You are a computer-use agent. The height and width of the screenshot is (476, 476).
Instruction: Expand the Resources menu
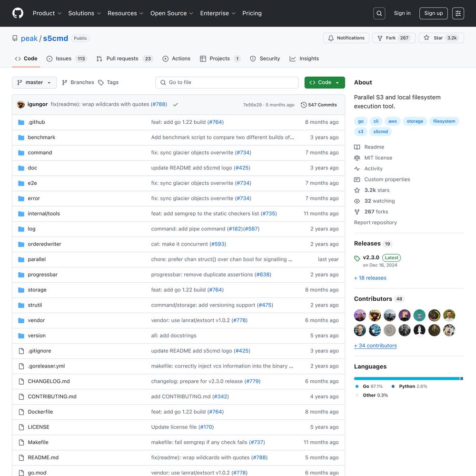(125, 13)
